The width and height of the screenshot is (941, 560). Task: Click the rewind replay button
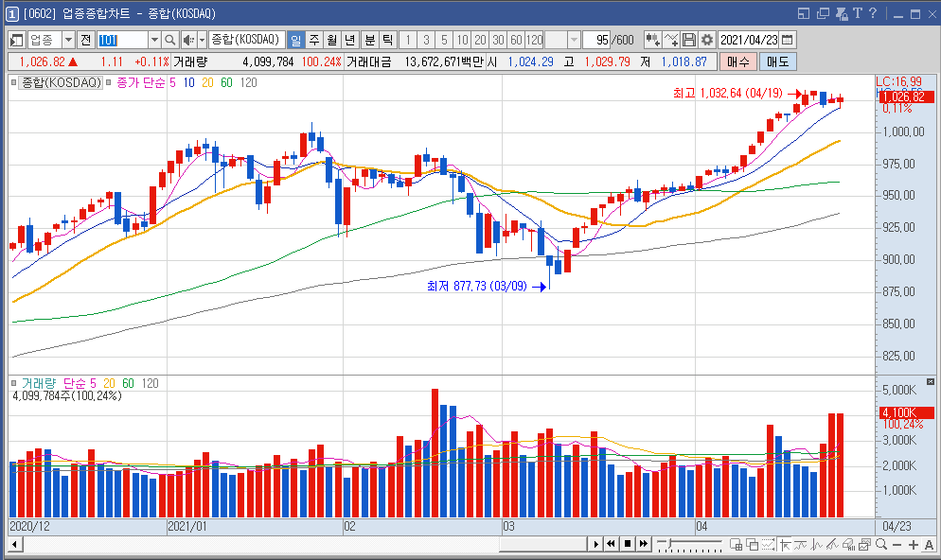pyautogui.click(x=611, y=544)
